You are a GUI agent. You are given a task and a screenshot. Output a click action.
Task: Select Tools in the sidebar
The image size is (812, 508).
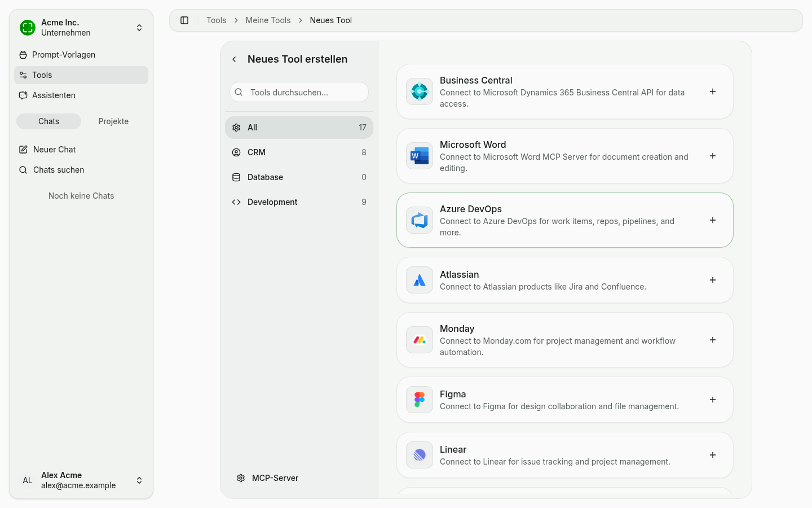click(81, 75)
